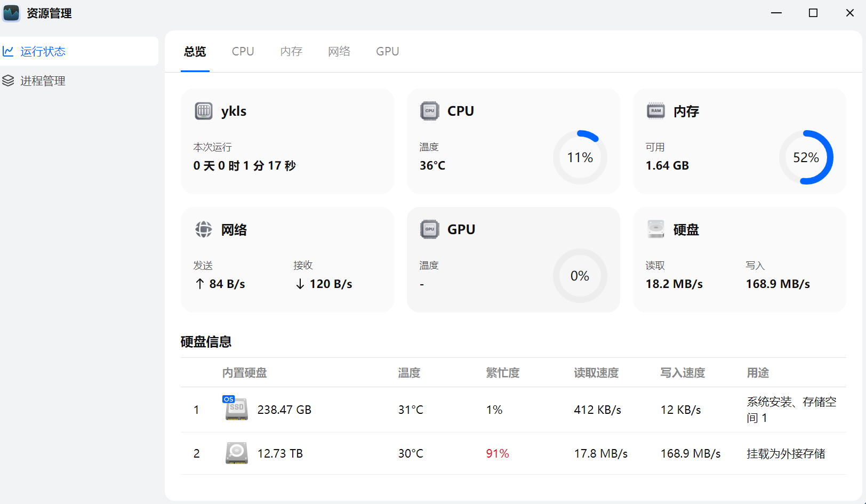Maximize the 资源管理 window

pyautogui.click(x=813, y=13)
